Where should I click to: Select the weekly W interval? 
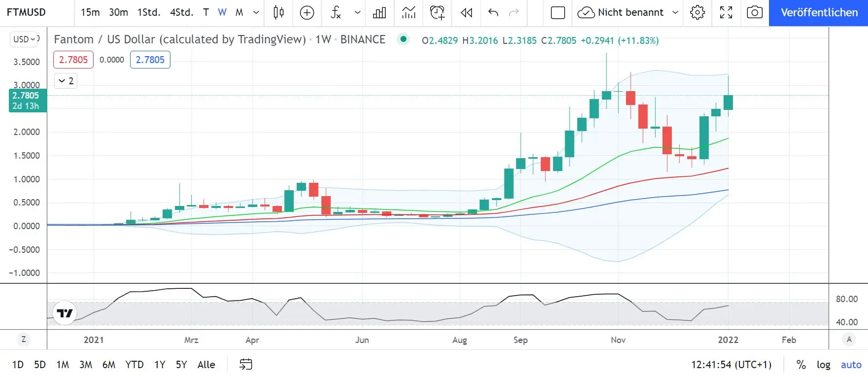222,12
